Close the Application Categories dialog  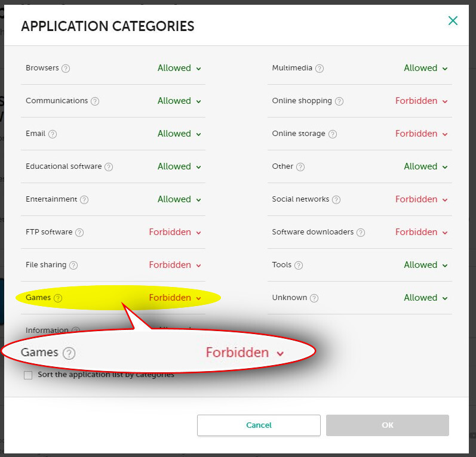453,21
